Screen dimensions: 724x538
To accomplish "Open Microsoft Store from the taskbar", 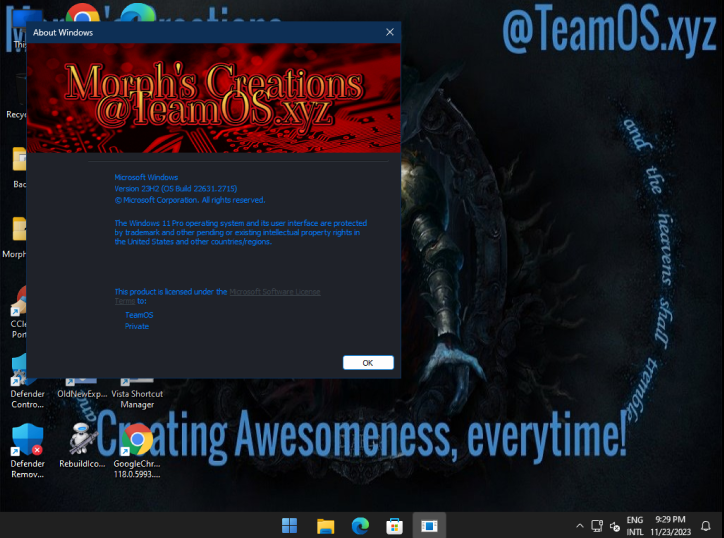I will point(394,526).
